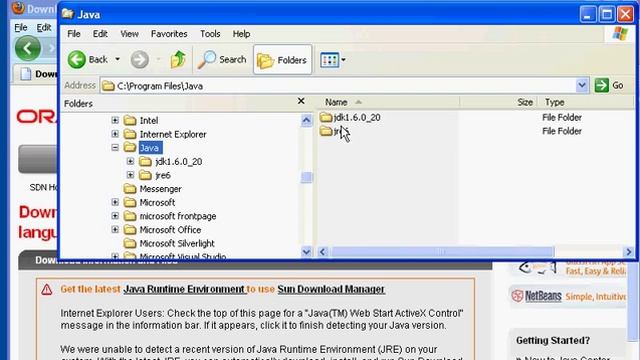640x360 pixels.
Task: Open the View menu
Action: click(x=129, y=34)
